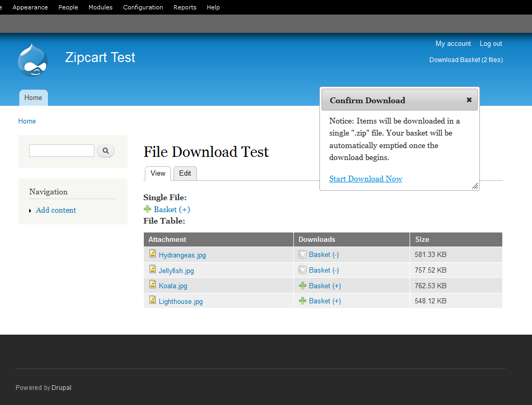Click the File Download Test heading
The image size is (532, 405).
point(206,152)
